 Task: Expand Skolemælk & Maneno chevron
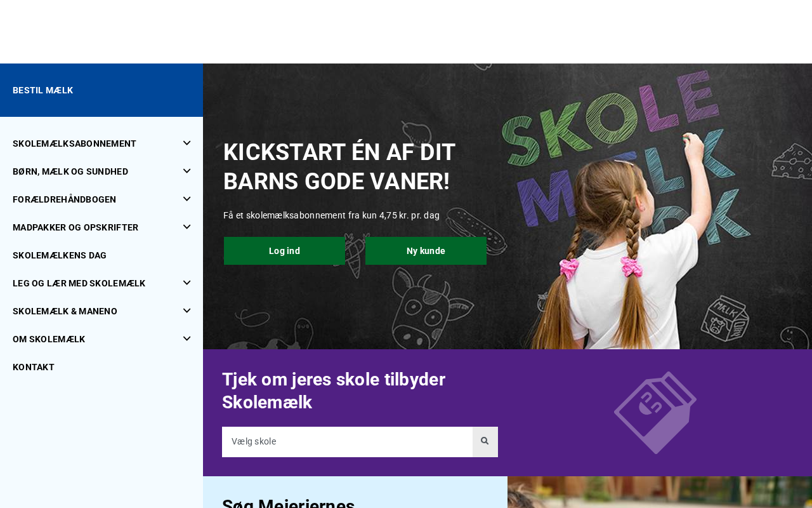click(187, 311)
